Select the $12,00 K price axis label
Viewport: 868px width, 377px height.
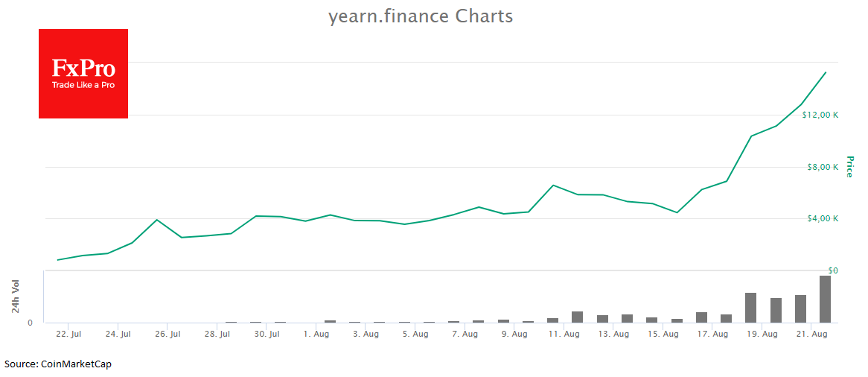tap(820, 115)
